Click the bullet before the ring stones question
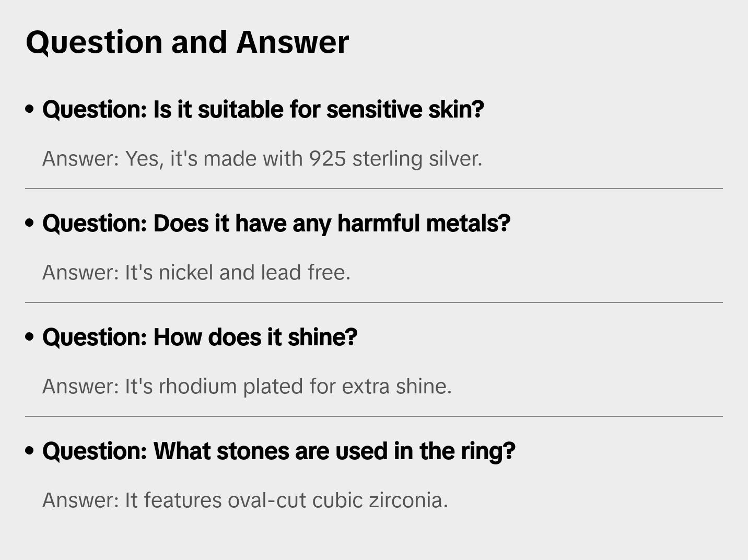The width and height of the screenshot is (748, 560). click(30, 451)
